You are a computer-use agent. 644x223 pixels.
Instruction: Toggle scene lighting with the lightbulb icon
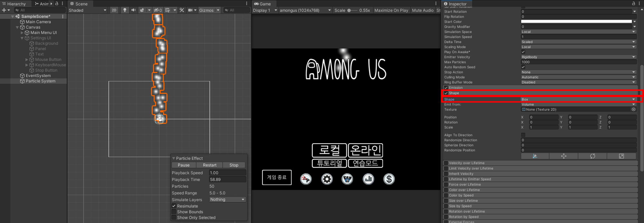coord(125,10)
